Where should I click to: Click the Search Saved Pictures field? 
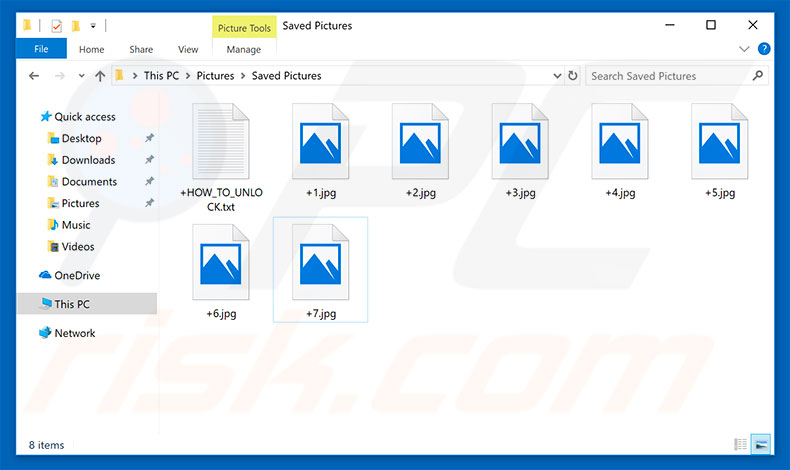(x=670, y=76)
